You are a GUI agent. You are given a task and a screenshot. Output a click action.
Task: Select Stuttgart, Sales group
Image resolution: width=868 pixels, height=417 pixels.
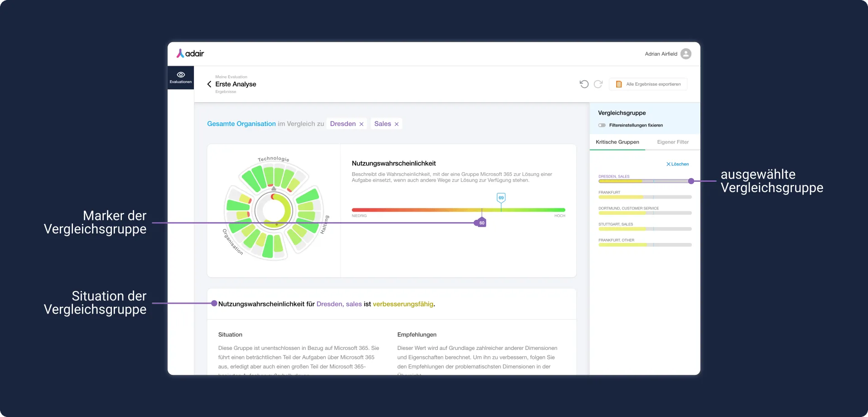pos(645,227)
